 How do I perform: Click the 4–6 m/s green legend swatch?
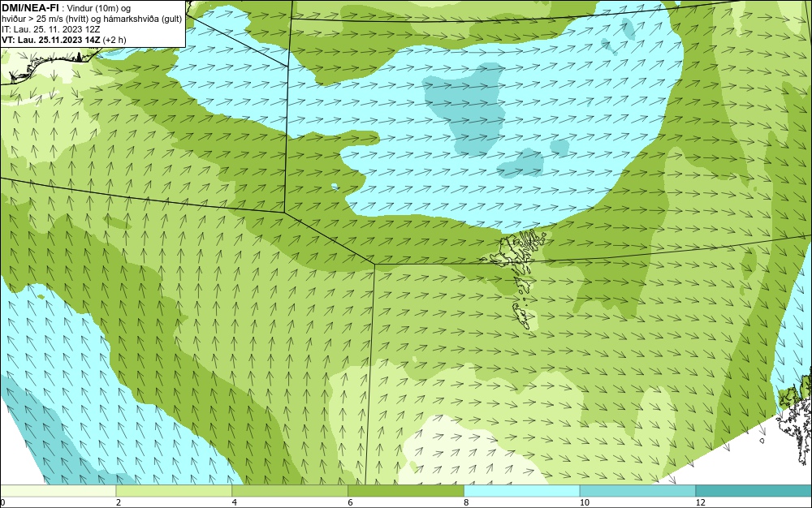tap(290, 491)
